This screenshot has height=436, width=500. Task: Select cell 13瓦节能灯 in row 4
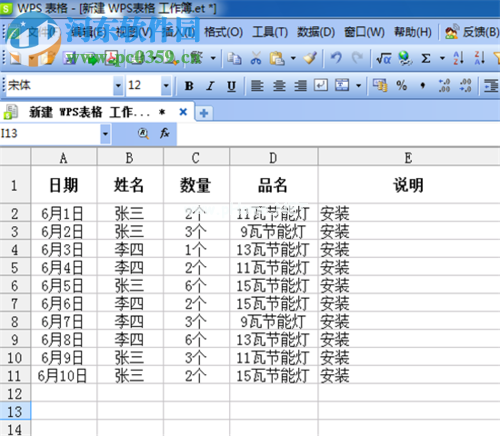click(x=273, y=249)
